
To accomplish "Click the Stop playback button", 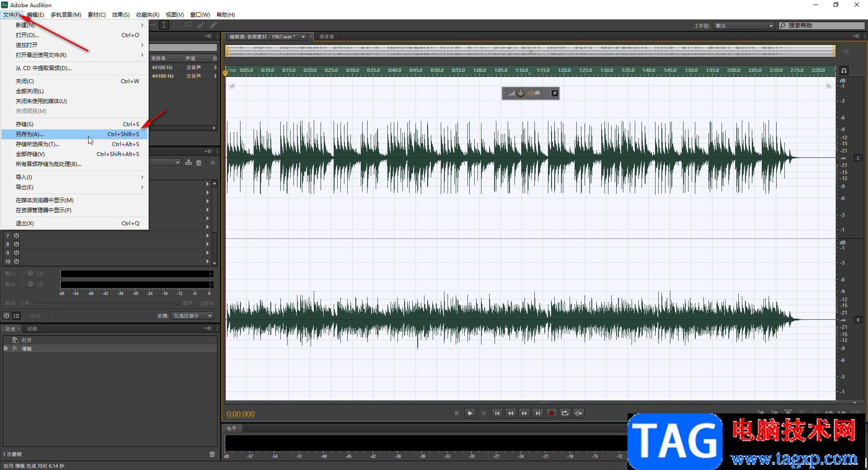I will (457, 413).
